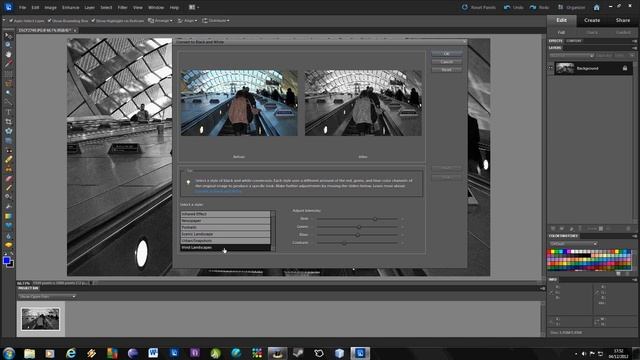Click the Photoshop Elements logo icon
The image size is (640, 360).
[x=8, y=7]
